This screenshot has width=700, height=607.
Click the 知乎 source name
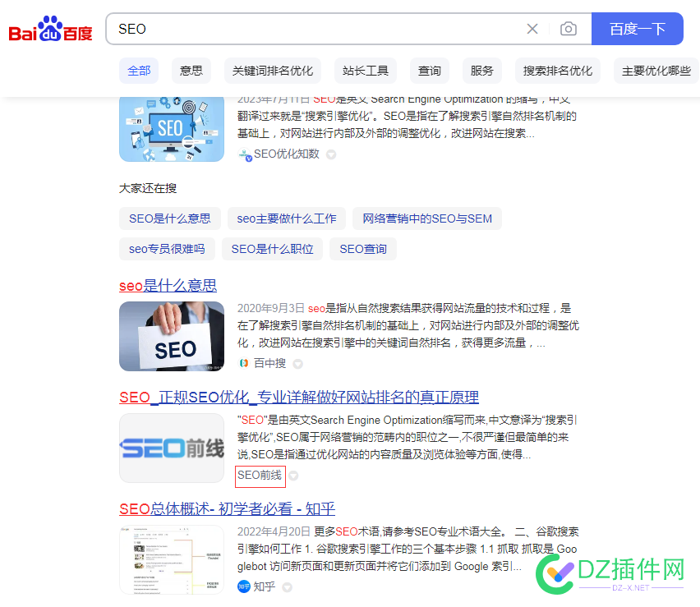tap(265, 586)
